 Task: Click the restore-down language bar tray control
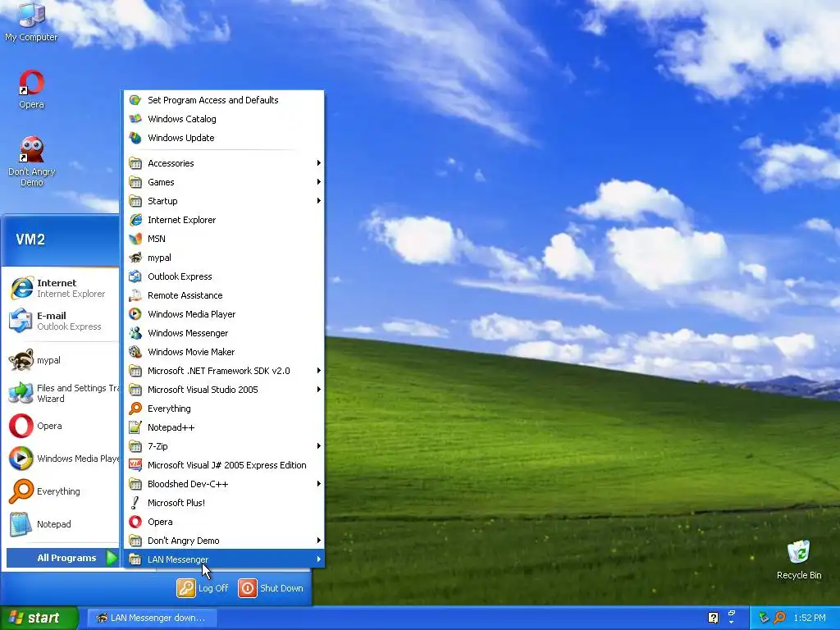click(x=732, y=613)
